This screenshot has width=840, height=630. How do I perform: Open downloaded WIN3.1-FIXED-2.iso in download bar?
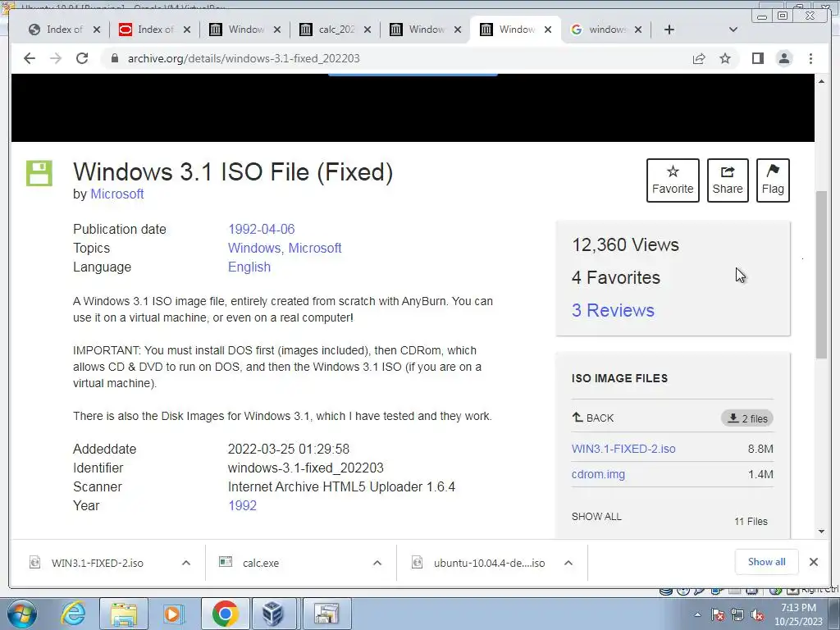[97, 563]
